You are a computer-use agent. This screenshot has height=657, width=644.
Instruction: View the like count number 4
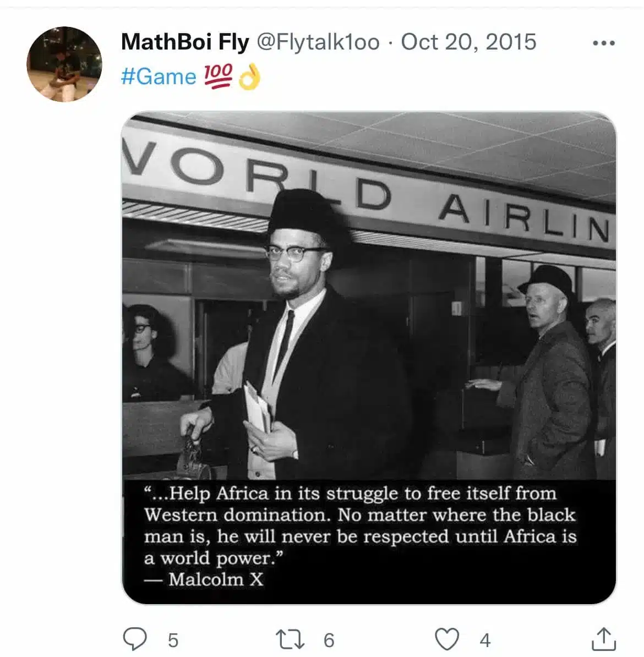[485, 640]
